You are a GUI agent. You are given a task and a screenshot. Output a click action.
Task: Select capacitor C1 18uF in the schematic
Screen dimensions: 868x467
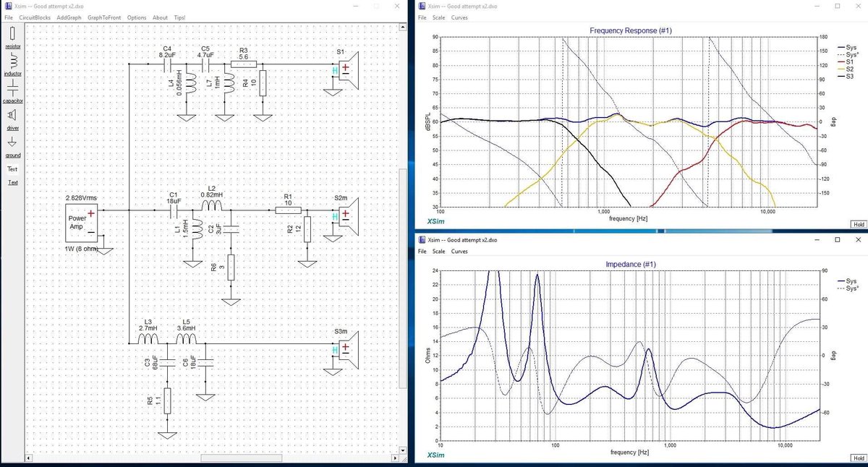174,211
